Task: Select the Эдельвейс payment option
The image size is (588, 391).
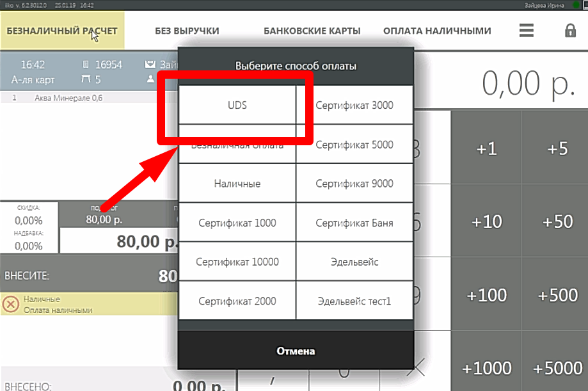Action: 354,261
